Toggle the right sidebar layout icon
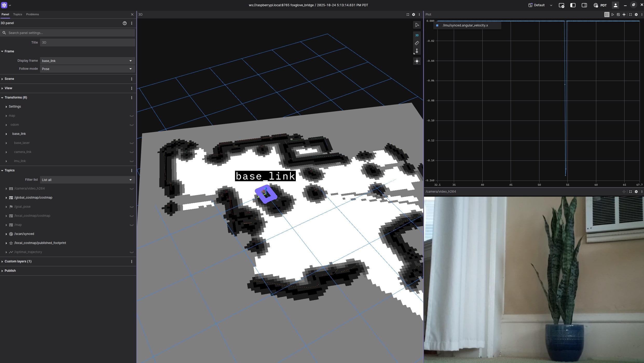 coord(584,5)
